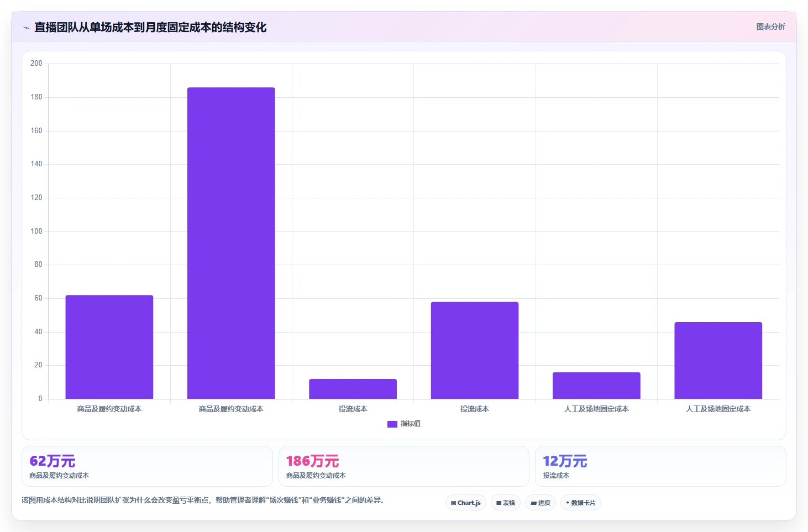Click the bar valued at 58

(x=475, y=350)
